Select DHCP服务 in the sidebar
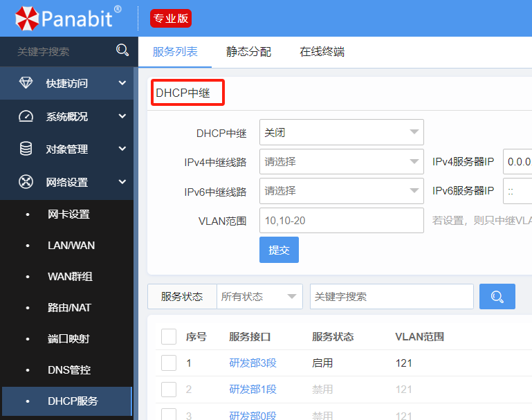Screen dimensions: 532x420 click(67, 401)
